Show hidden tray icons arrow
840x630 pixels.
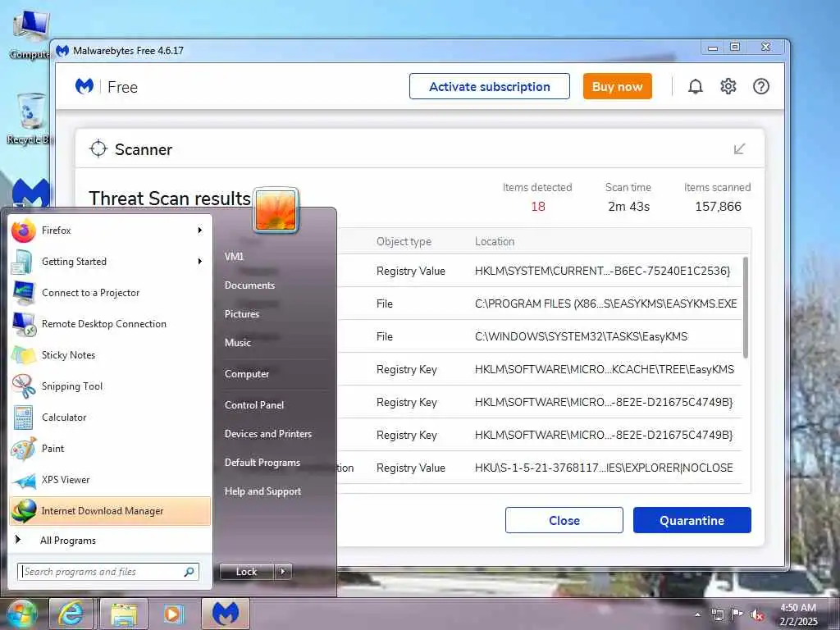click(x=697, y=615)
